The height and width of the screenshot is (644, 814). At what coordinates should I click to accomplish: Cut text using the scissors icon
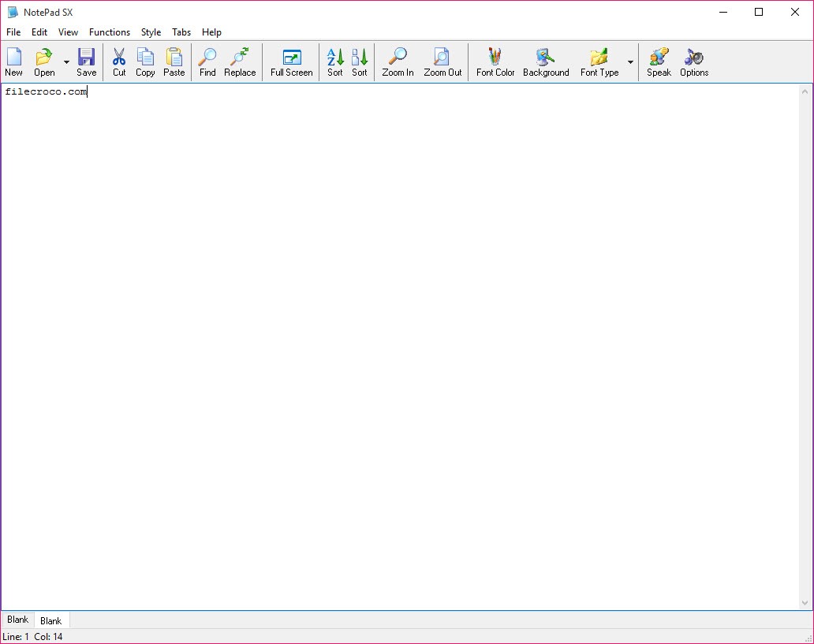pyautogui.click(x=119, y=61)
